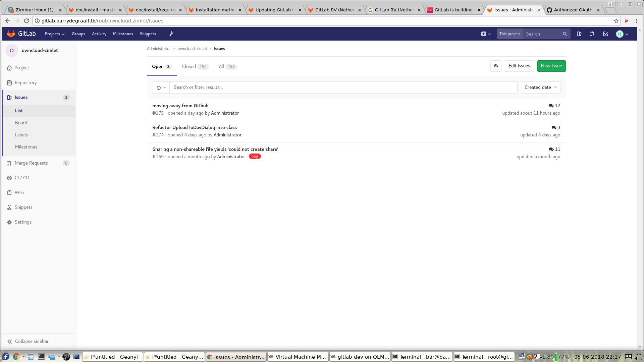Open merge requests icon in top navbar

tap(592, 34)
